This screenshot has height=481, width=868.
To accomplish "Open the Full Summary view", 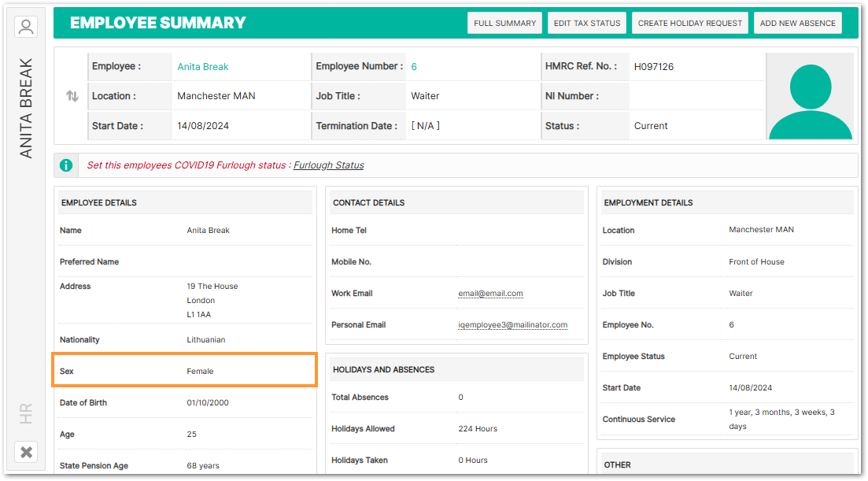I will pos(504,24).
